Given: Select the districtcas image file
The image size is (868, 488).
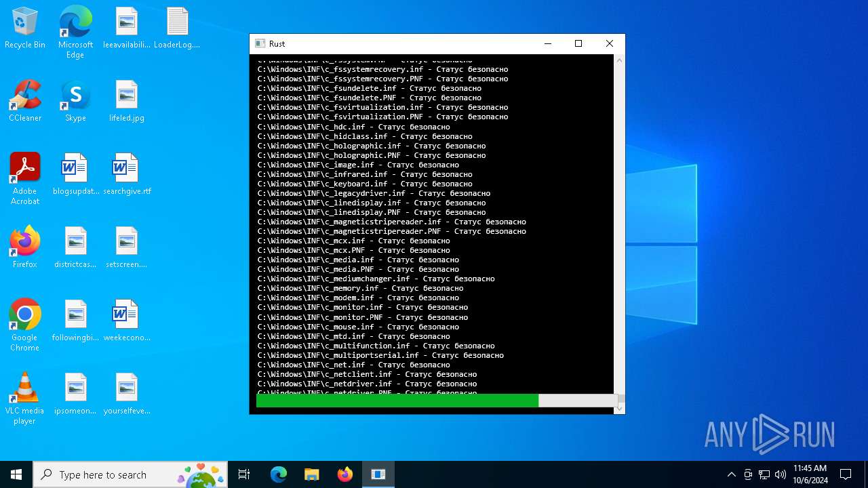Looking at the screenshot, I should pyautogui.click(x=75, y=248).
